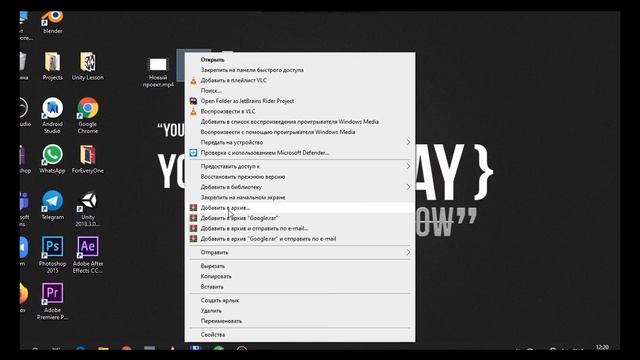Viewport: 640px width, 360px height.
Task: Open the Blender desktop shortcut
Action: pos(53,23)
